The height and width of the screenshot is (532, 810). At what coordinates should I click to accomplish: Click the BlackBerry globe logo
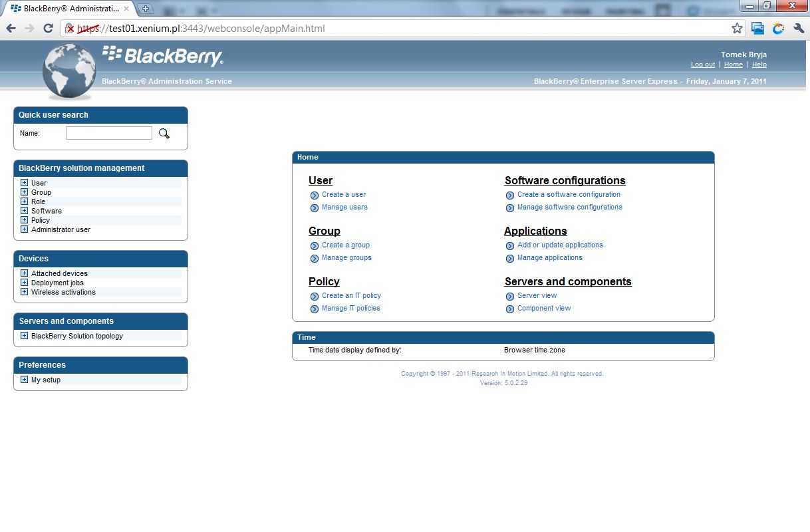coord(69,71)
